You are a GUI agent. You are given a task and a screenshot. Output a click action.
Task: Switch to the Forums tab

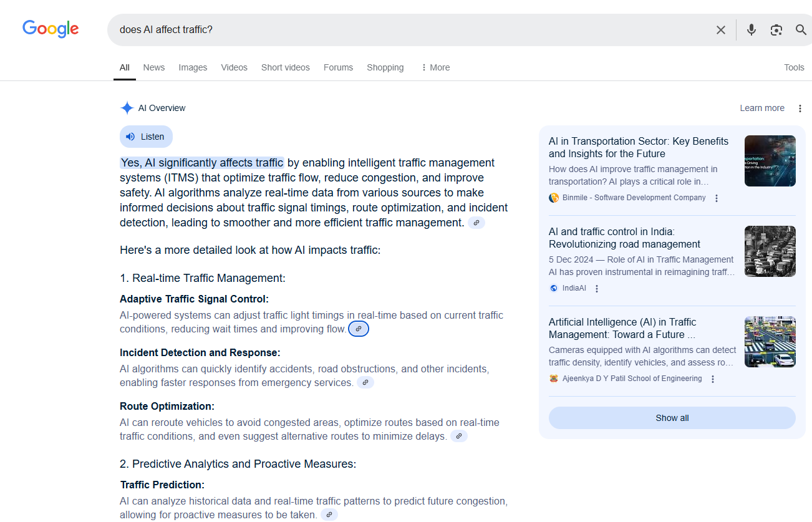click(338, 67)
